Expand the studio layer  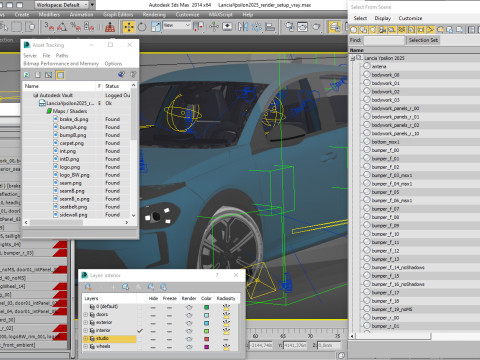(x=86, y=338)
